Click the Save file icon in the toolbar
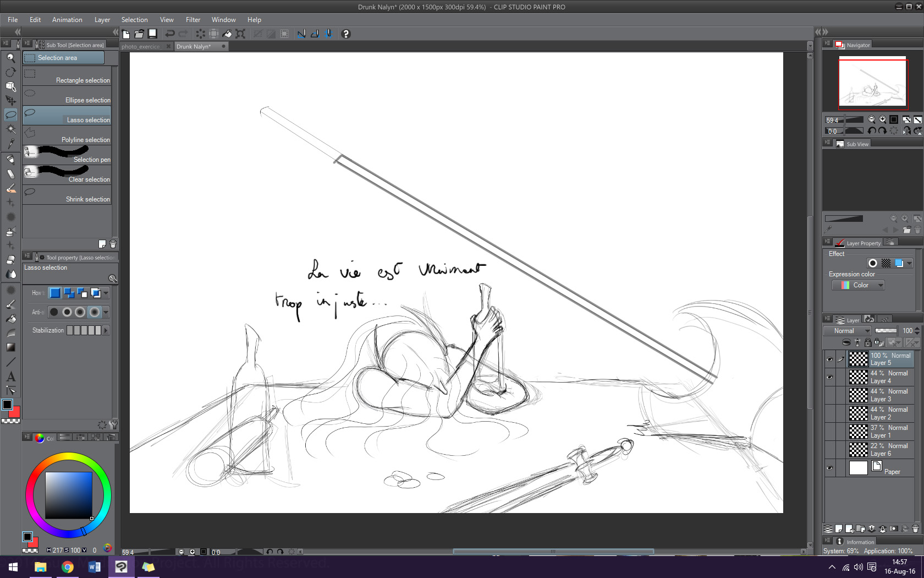 (153, 34)
